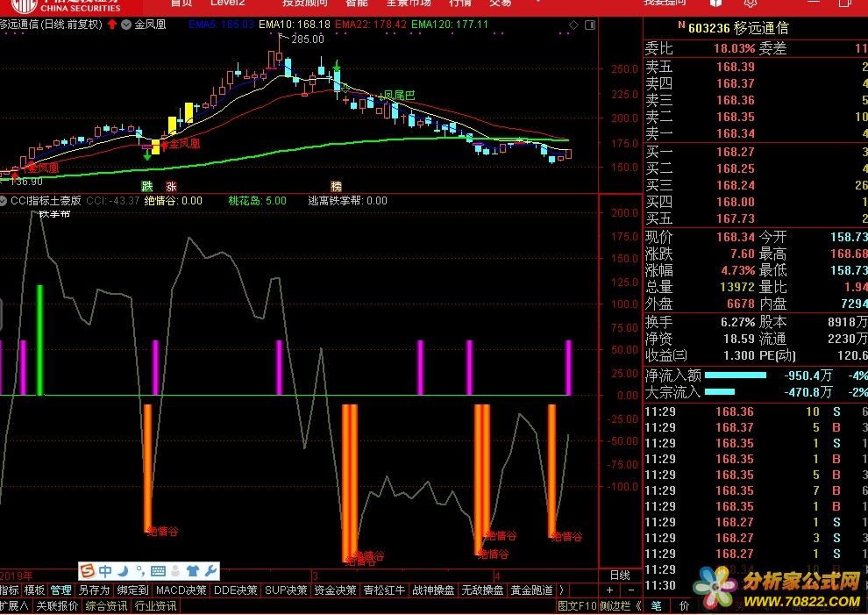Click the tall green indicator bar

tap(39, 340)
